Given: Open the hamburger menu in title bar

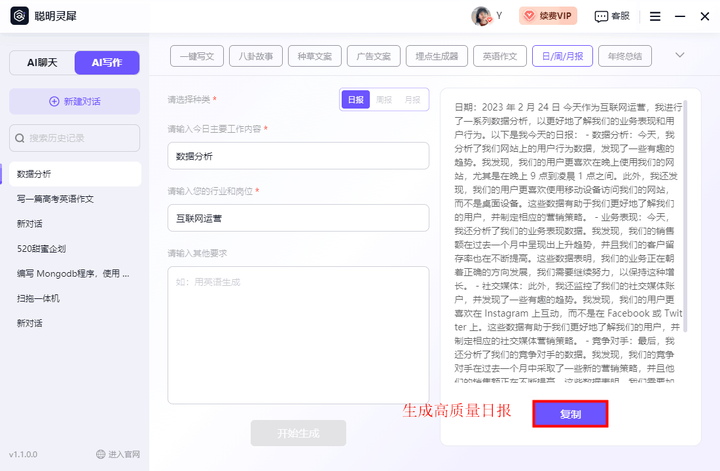Looking at the screenshot, I should (655, 16).
